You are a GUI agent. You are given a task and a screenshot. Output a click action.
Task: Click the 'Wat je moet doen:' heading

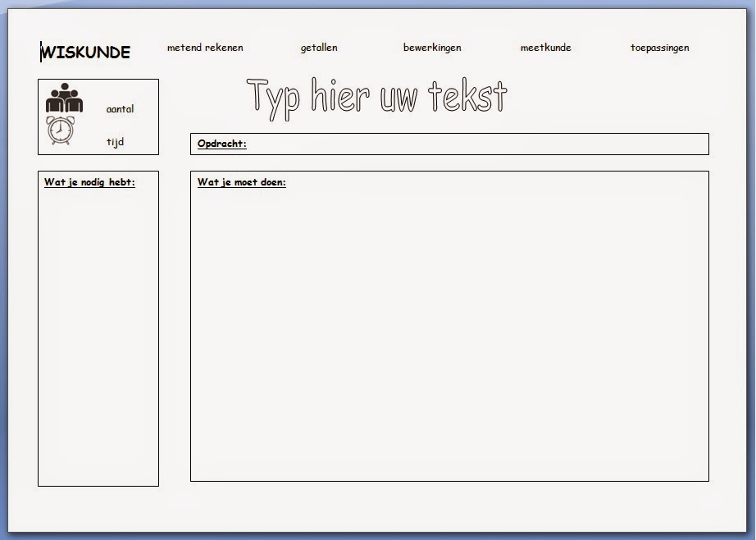click(242, 182)
